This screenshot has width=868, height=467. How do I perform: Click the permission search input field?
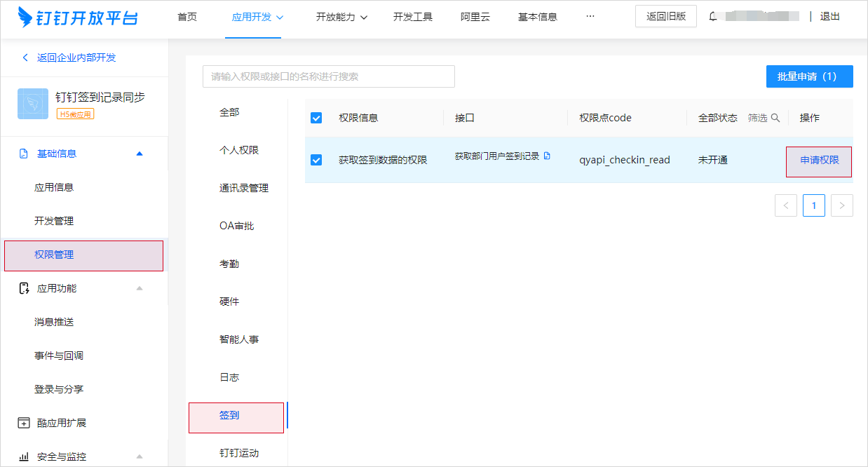tap(328, 76)
